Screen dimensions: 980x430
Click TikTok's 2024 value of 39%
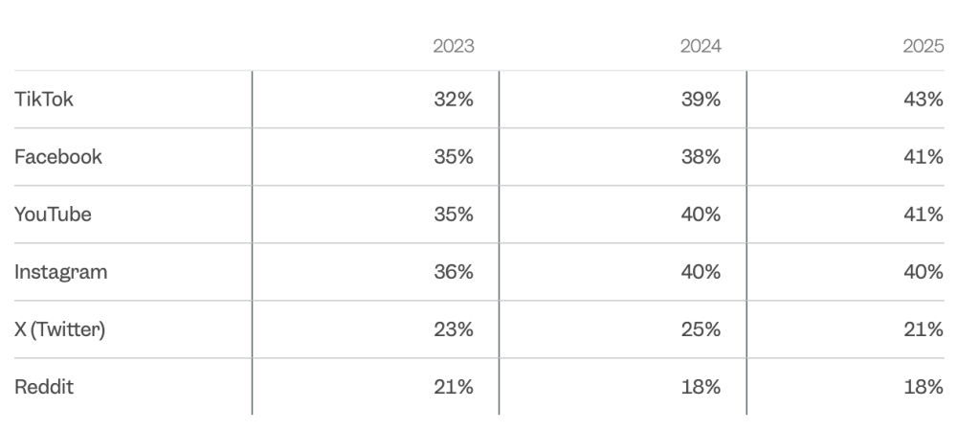click(701, 100)
